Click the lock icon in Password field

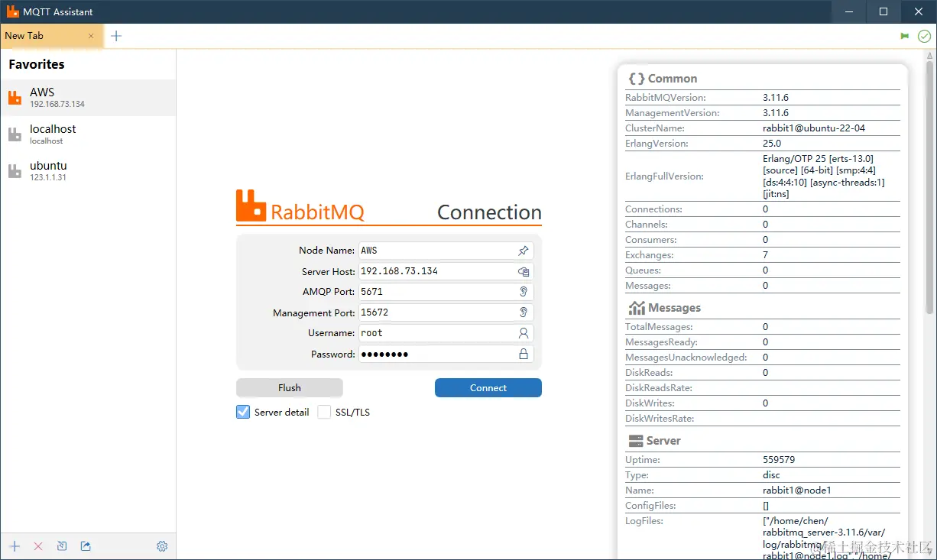coord(524,354)
